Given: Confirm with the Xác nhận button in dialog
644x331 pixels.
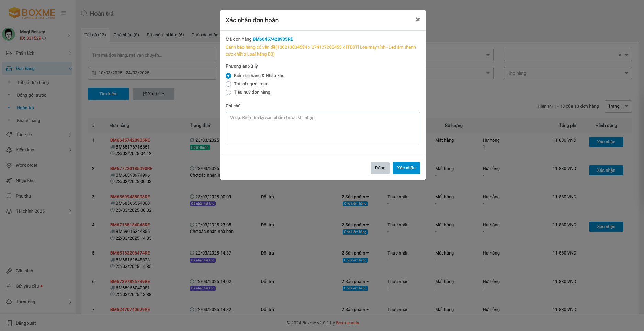Looking at the screenshot, I should point(406,168).
